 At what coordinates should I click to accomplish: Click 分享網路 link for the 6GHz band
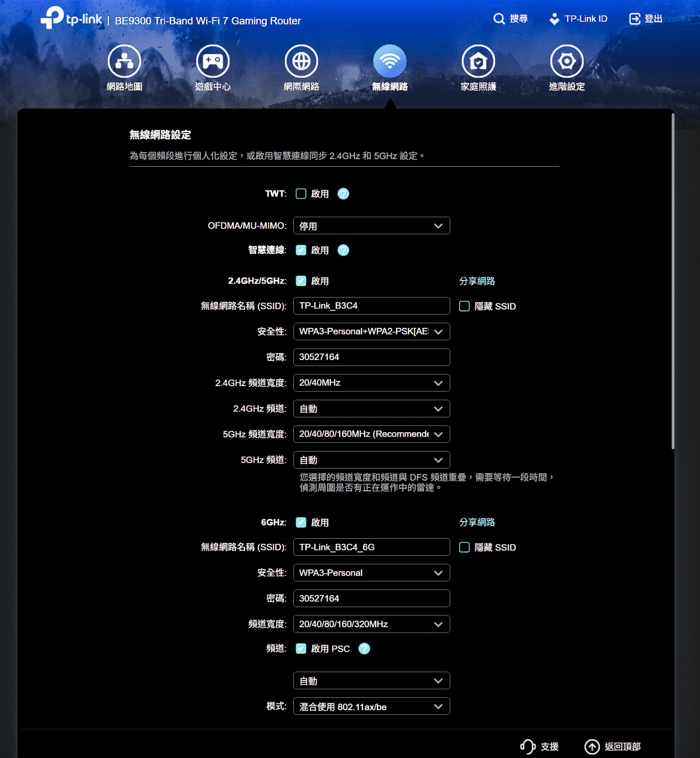[x=477, y=522]
